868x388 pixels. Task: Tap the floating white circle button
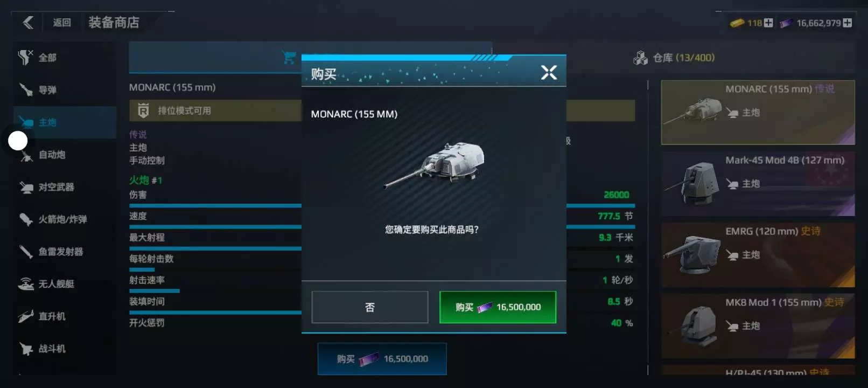click(18, 141)
